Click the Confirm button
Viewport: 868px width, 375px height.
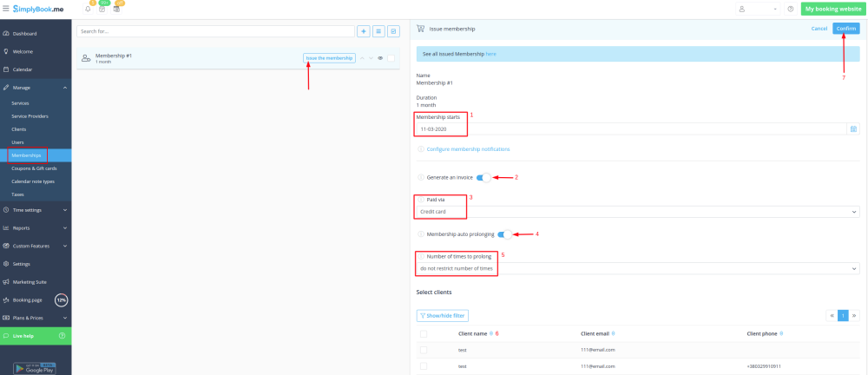coord(845,29)
